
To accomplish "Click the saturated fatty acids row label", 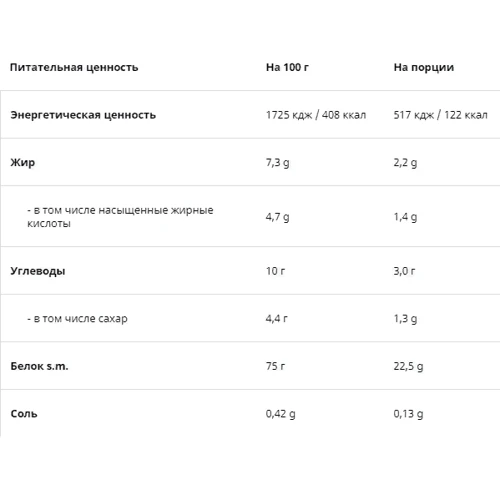I will 120,217.
